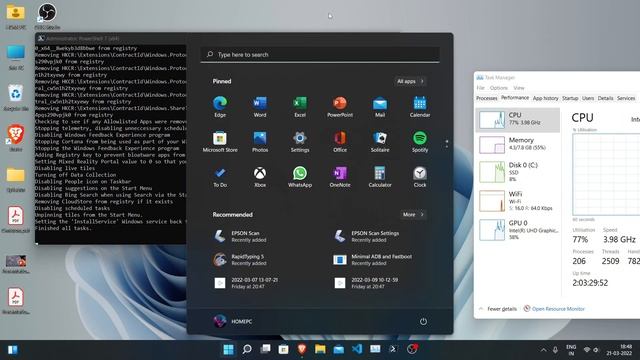Click Open Resource Monitor link
The width and height of the screenshot is (640, 360).
click(554, 309)
